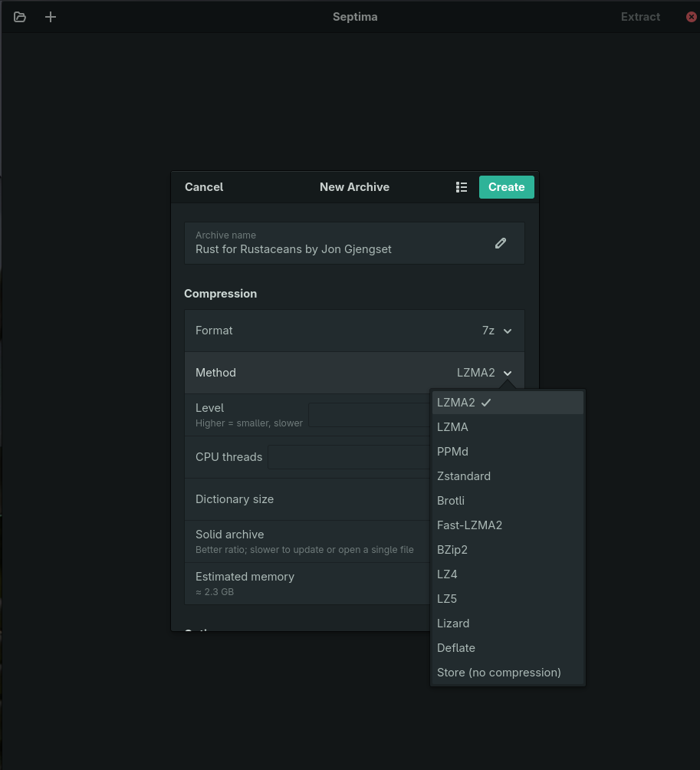Image resolution: width=700 pixels, height=770 pixels.
Task: Add files with the plus icon
Action: click(x=51, y=17)
